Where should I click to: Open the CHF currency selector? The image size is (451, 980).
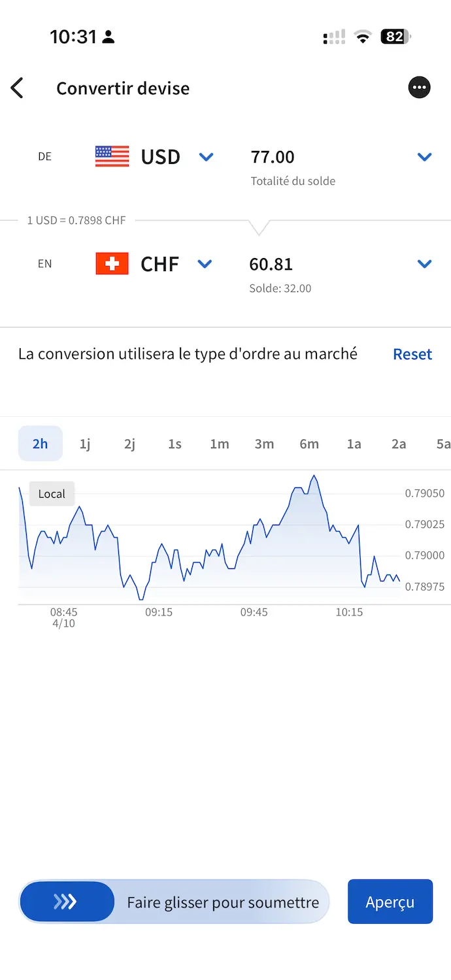205,264
